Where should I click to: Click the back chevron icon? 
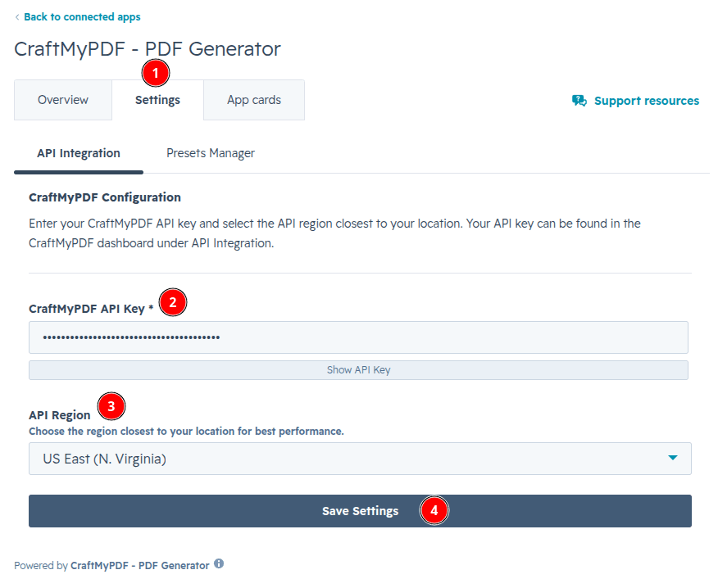pyautogui.click(x=17, y=17)
